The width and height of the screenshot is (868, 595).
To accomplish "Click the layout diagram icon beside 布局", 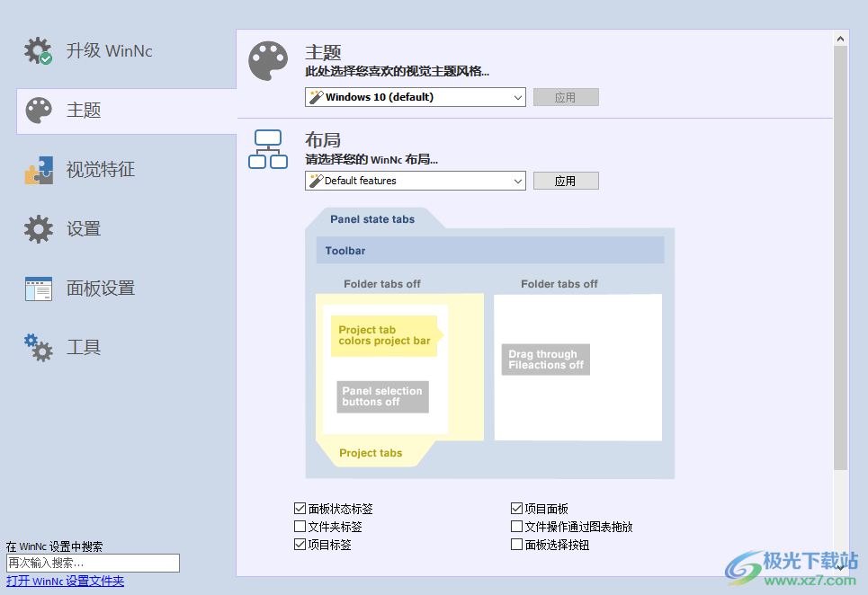I will (x=268, y=149).
